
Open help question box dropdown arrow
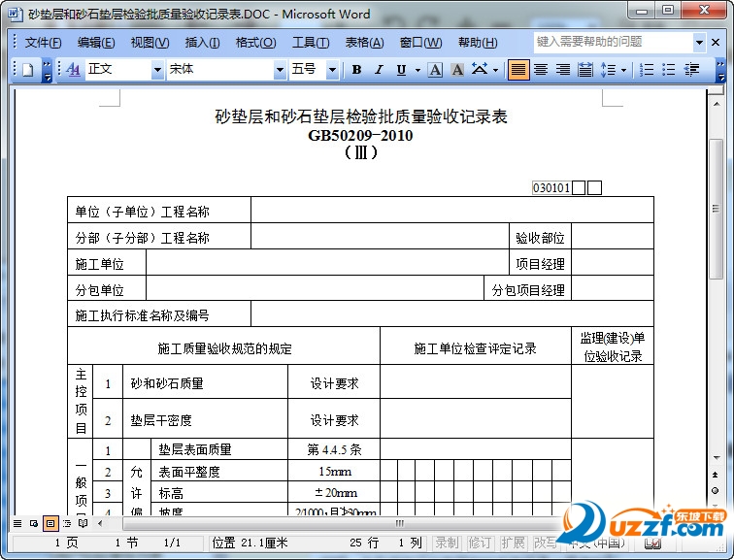pos(699,43)
